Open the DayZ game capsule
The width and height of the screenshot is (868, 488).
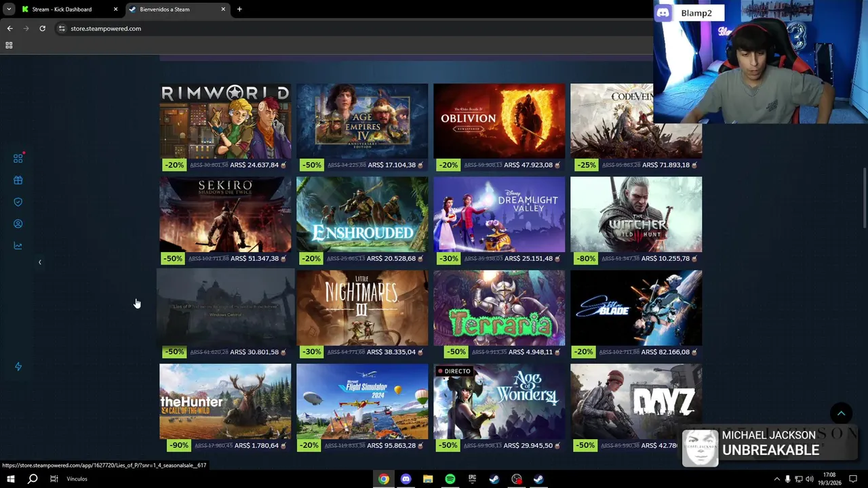point(636,401)
